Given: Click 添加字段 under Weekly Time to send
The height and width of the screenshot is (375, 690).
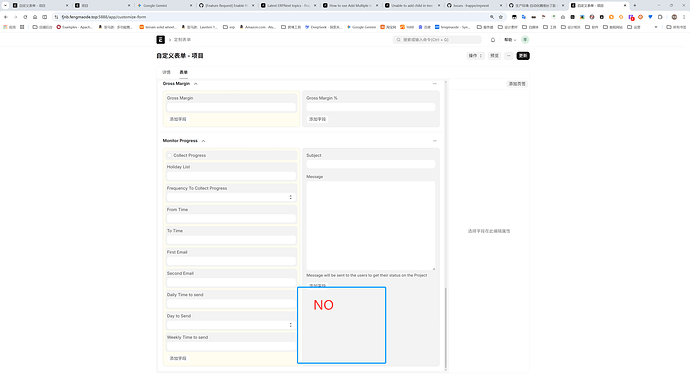Looking at the screenshot, I should pyautogui.click(x=178, y=358).
